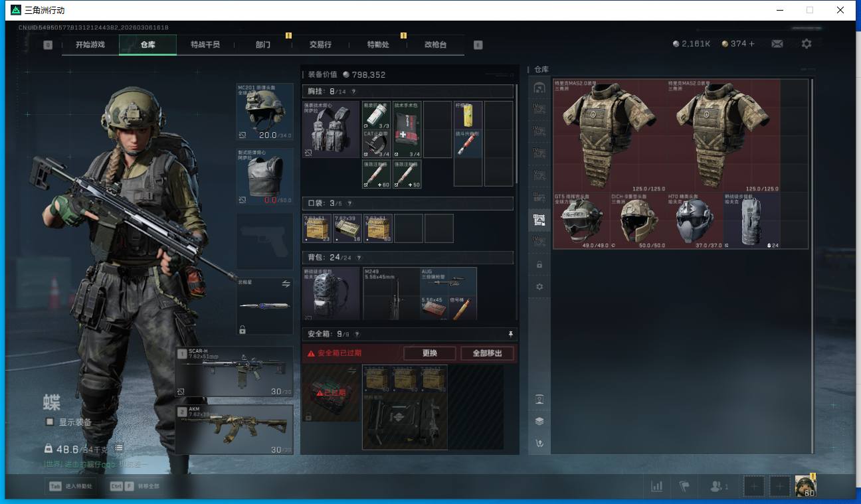Select the tactical chest rig item
This screenshot has height=504, width=861.
click(x=331, y=129)
